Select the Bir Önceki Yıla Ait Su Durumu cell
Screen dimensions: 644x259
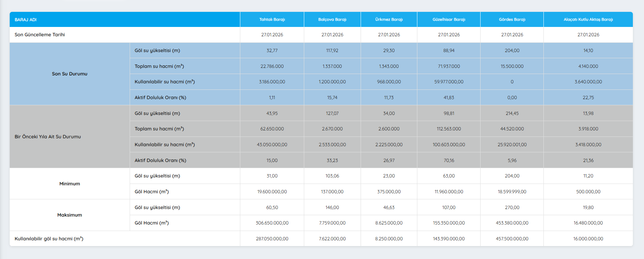(48, 137)
